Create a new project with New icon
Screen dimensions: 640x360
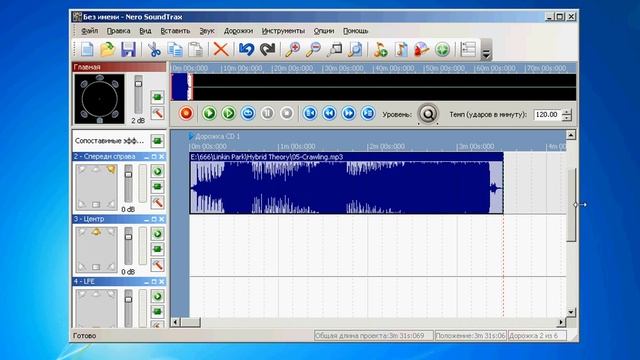click(87, 49)
